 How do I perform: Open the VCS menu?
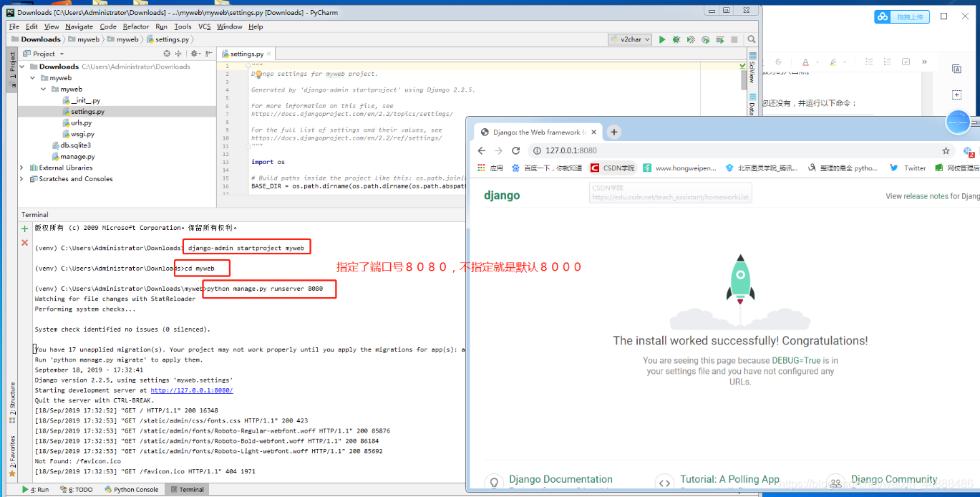(205, 26)
